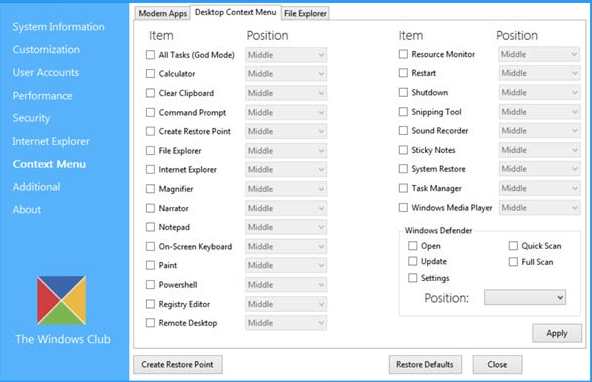This screenshot has width=592, height=382.
Task: Open All Tasks position dropdown
Action: point(286,55)
